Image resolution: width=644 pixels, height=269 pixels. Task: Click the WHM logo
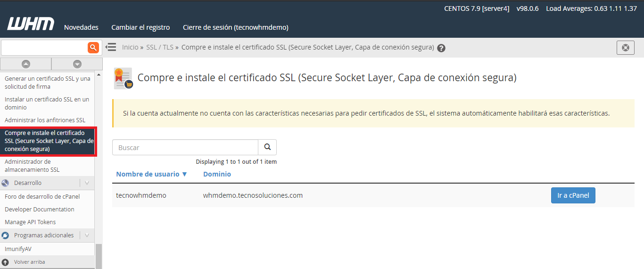(31, 24)
